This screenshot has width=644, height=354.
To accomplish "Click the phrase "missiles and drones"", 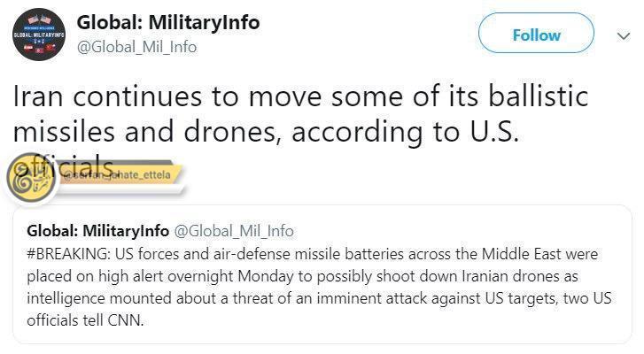I will click(x=145, y=132).
